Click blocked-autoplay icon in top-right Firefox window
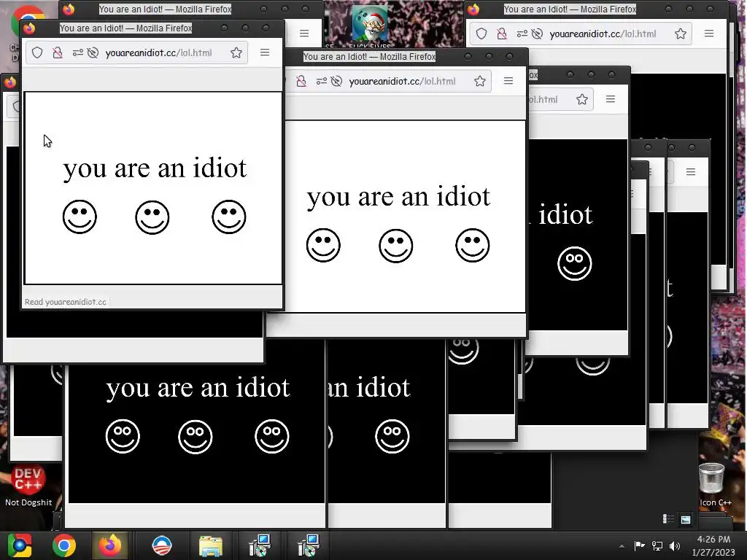The width and height of the screenshot is (747, 560). 537,34
